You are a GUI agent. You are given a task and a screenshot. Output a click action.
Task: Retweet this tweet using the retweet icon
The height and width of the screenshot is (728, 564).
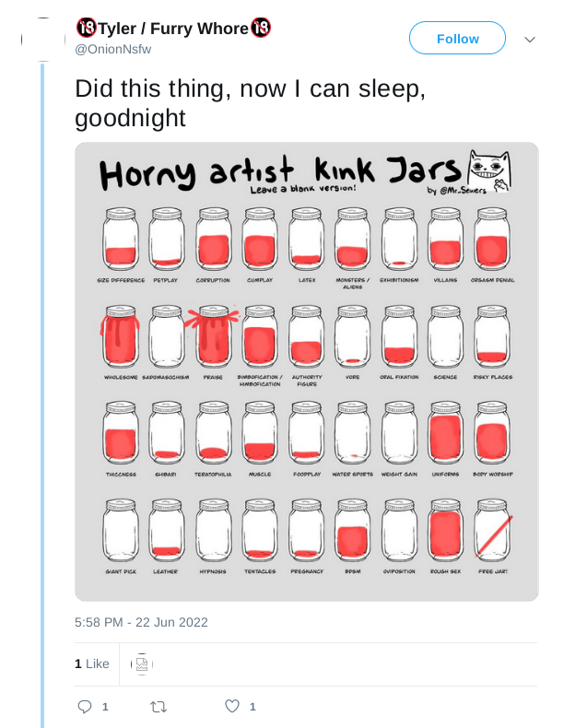[x=159, y=707]
